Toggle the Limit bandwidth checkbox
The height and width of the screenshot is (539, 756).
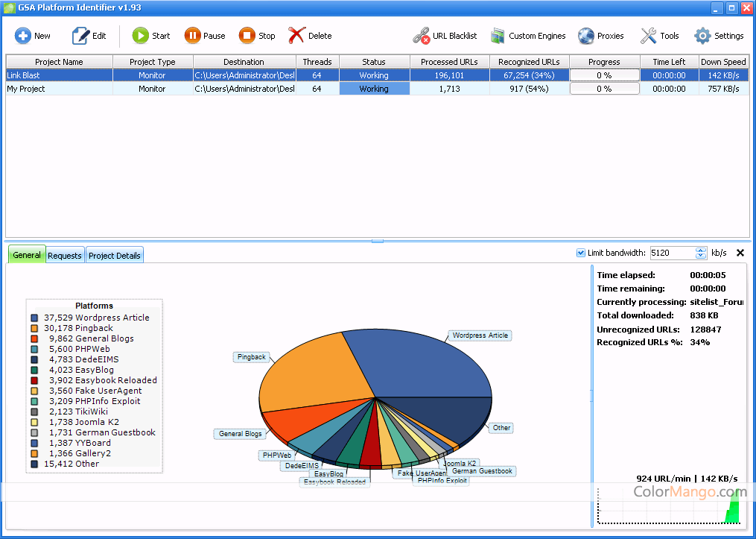(x=581, y=253)
